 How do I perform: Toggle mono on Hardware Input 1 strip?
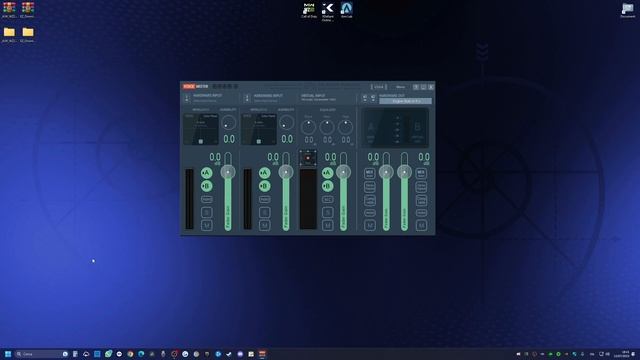click(207, 199)
